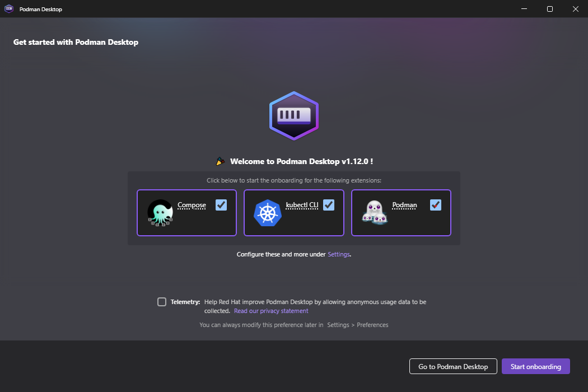The image size is (588, 392).
Task: Click Go to Podman Desktop button
Action: click(x=453, y=366)
